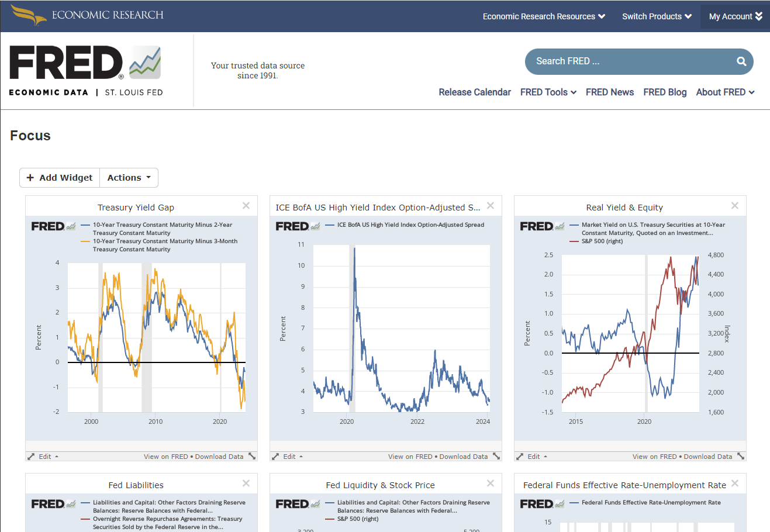Click the pencil Edit icon on Real Yield widget
This screenshot has width=770, height=532.
pyautogui.click(x=520, y=457)
